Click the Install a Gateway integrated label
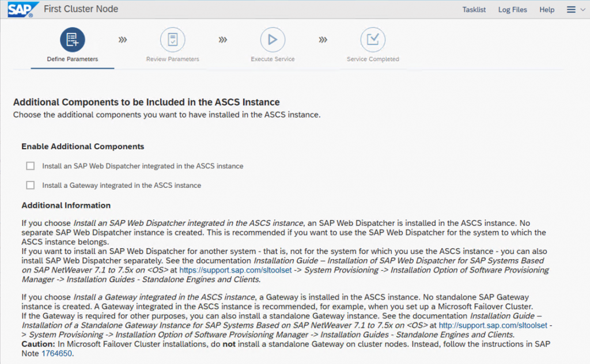The width and height of the screenshot is (590, 364). click(122, 185)
